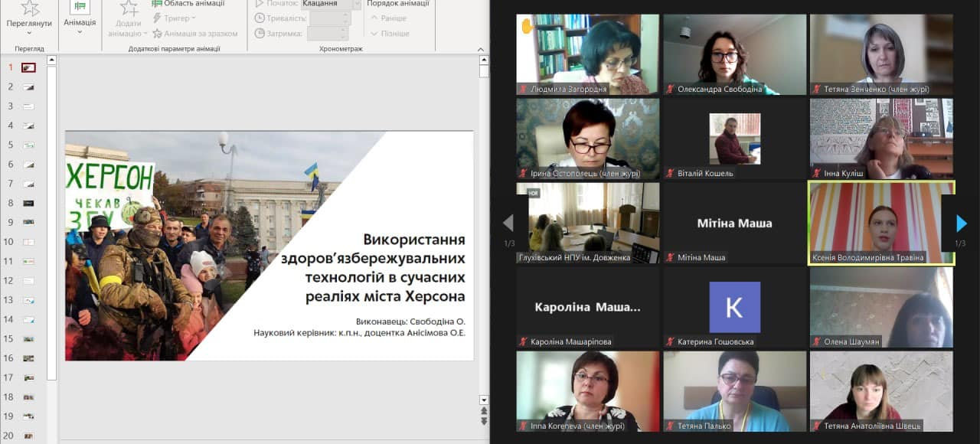Select Людмила Загородня video tile

click(588, 54)
